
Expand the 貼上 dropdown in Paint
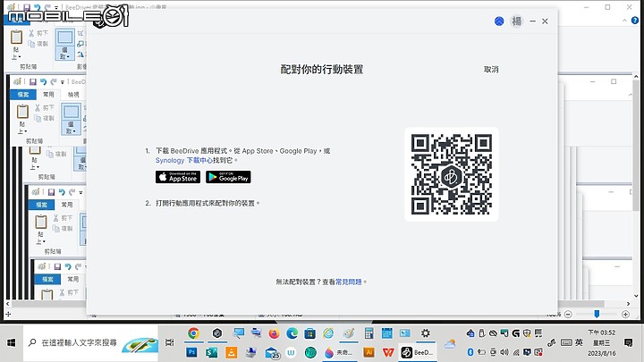tap(16, 53)
